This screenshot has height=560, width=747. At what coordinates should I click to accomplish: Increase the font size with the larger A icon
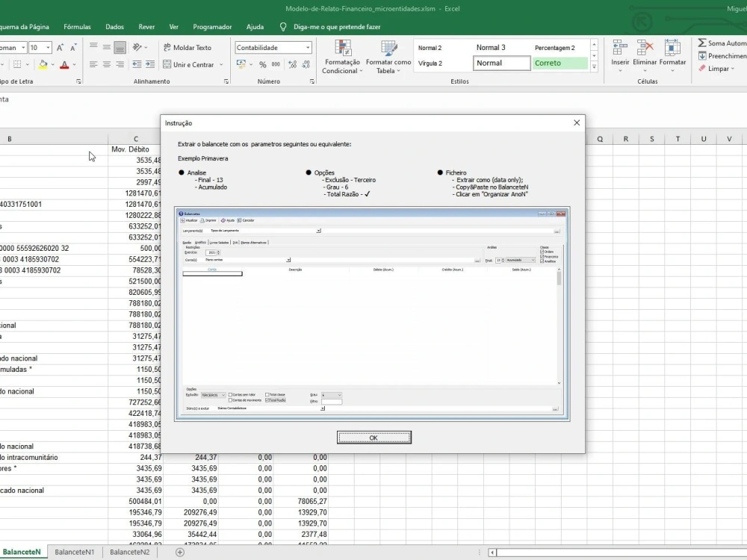click(x=60, y=48)
